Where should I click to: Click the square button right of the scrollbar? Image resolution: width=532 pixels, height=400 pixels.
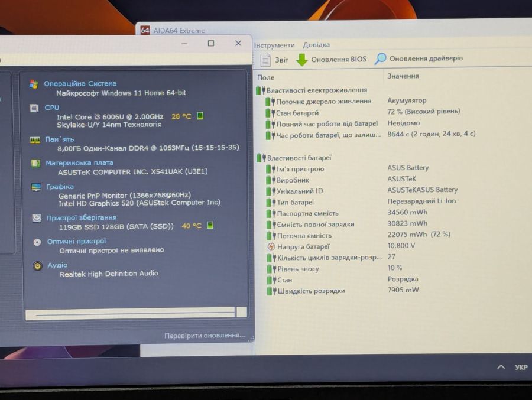coord(242,312)
